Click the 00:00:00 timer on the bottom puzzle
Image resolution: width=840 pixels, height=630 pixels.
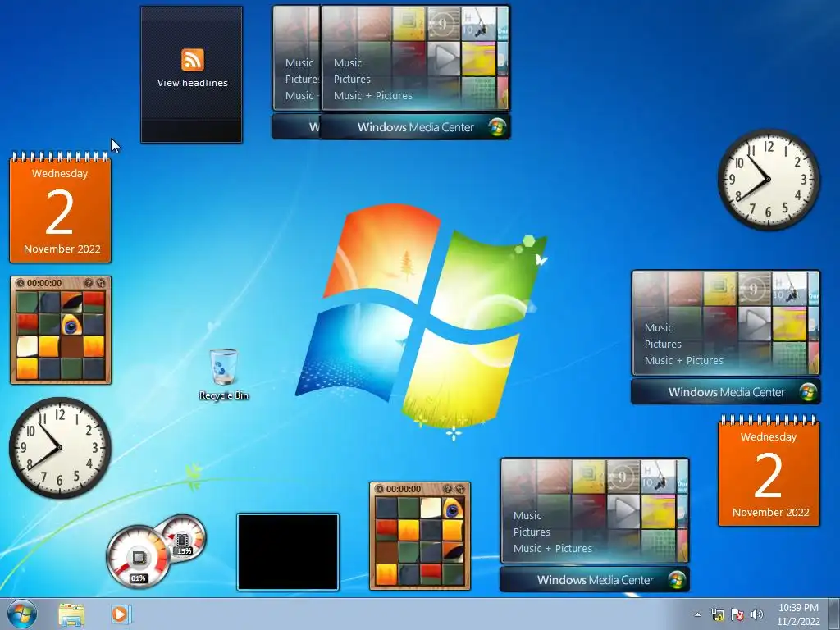tap(404, 489)
